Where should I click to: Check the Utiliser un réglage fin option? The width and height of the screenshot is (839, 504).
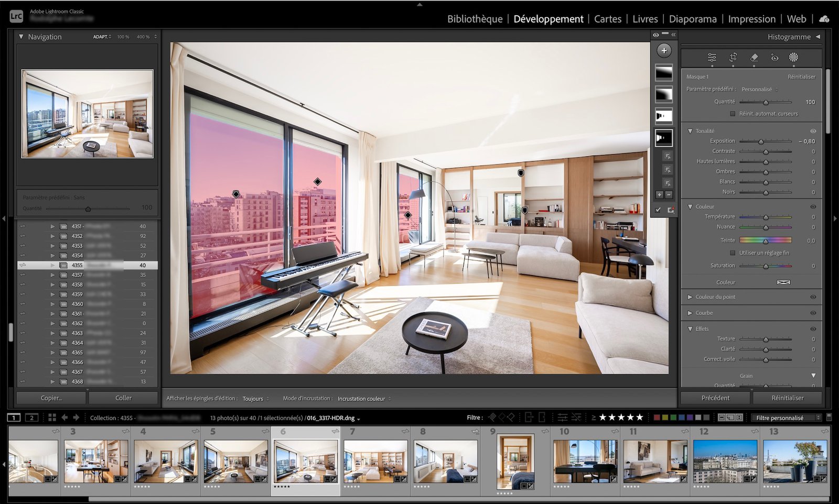click(x=733, y=253)
